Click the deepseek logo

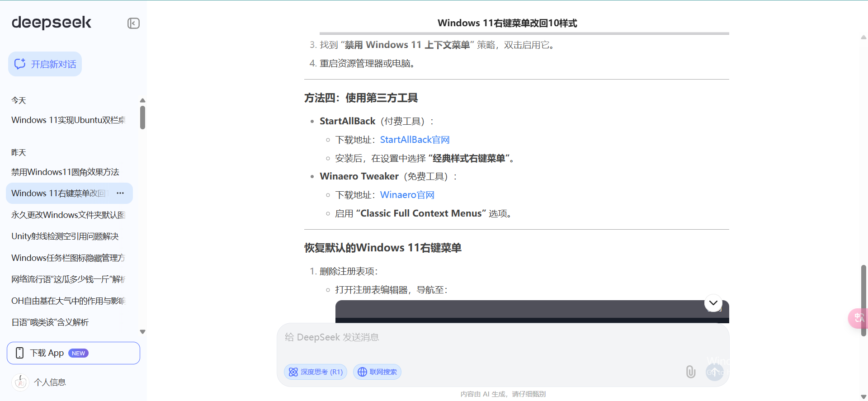51,23
